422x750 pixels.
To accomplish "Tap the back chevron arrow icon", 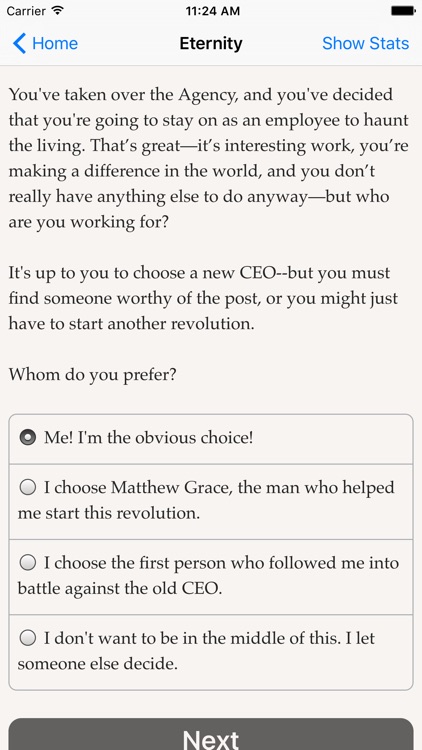I will [x=19, y=44].
